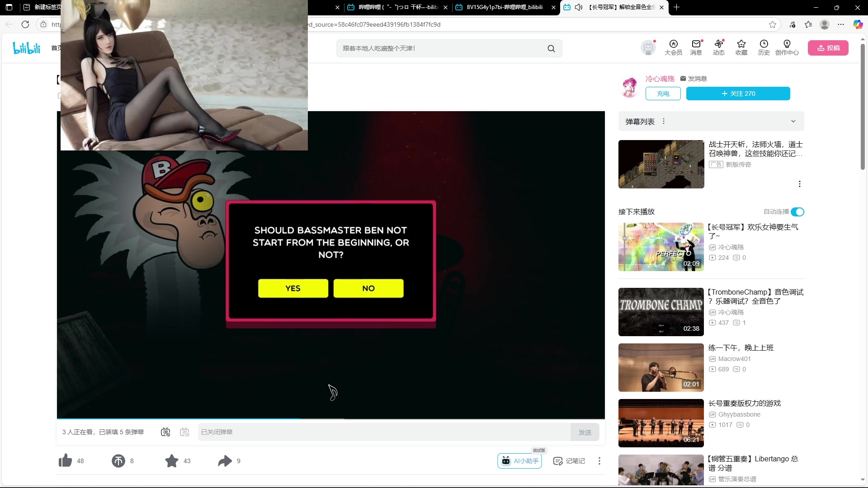
Task: Refresh the browser page
Action: click(25, 24)
